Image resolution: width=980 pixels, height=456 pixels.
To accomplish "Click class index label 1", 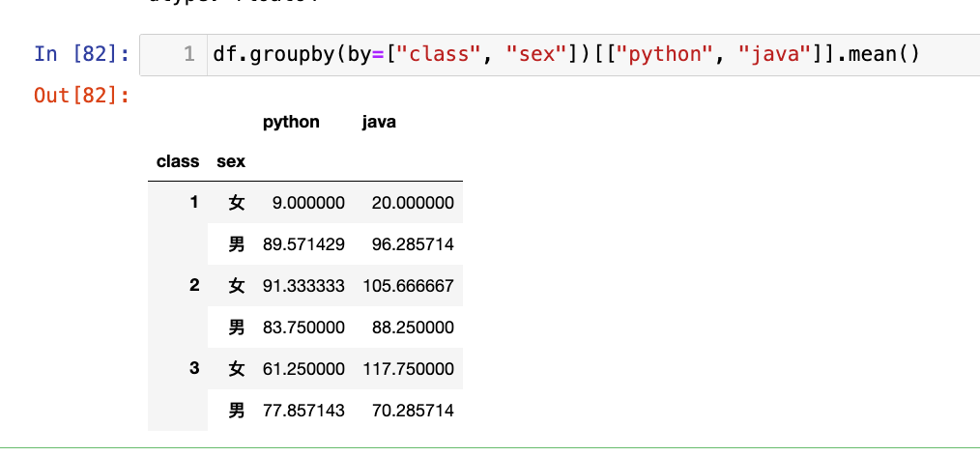I will coord(193,203).
